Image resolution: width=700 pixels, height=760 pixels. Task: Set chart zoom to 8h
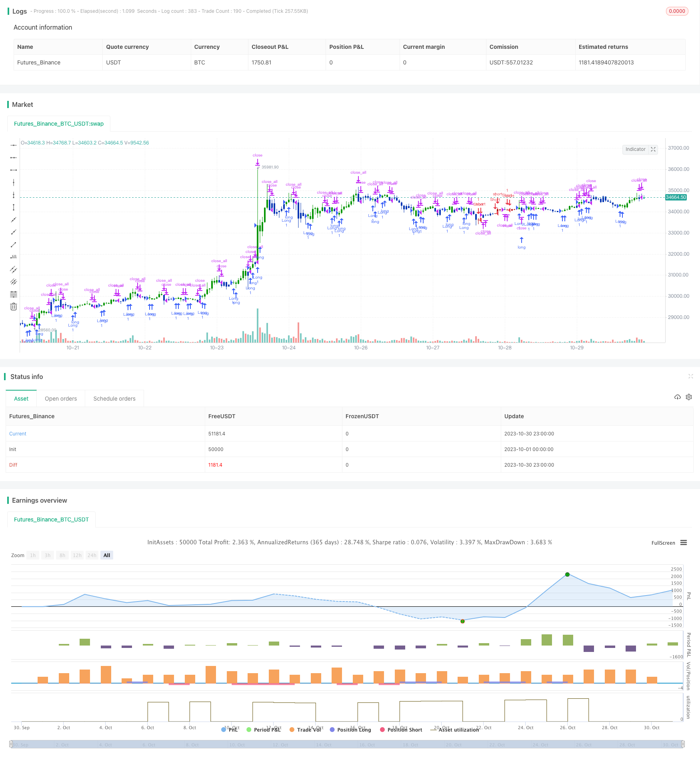[x=62, y=555]
